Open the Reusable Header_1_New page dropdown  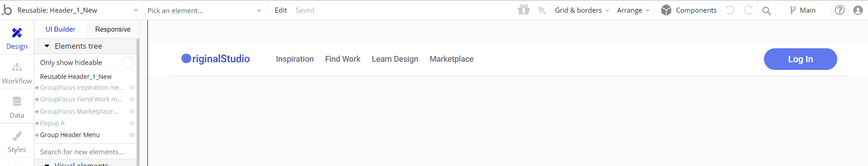coord(78,10)
